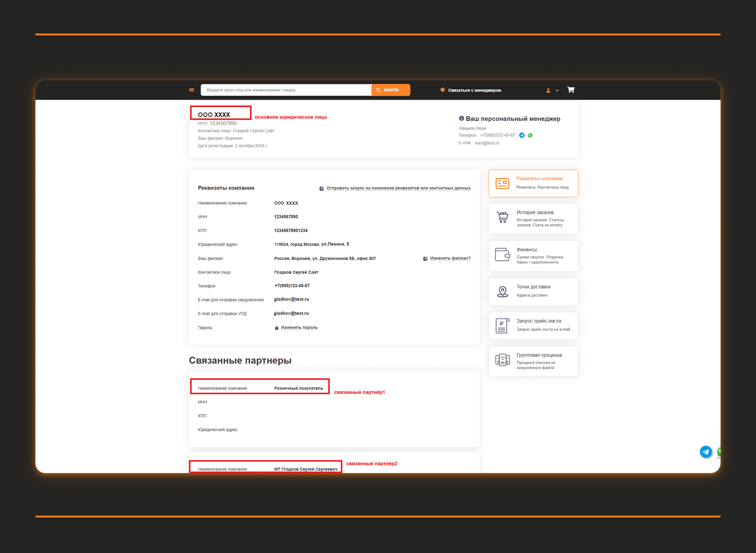Open manager's Telegram icon next to phone
Image resolution: width=756 pixels, height=553 pixels.
click(x=522, y=135)
